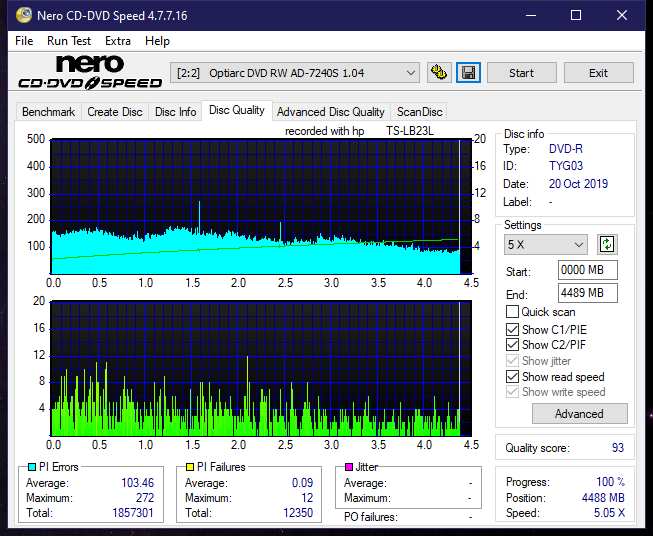Click the PI Failures total 12350
The width and height of the screenshot is (653, 536).
[x=298, y=513]
